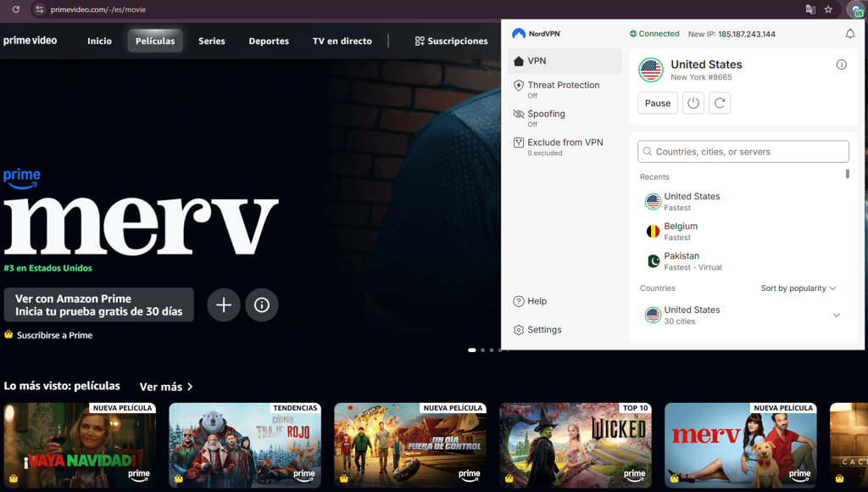Click the New IP 185.187.243.144 text

pyautogui.click(x=732, y=34)
